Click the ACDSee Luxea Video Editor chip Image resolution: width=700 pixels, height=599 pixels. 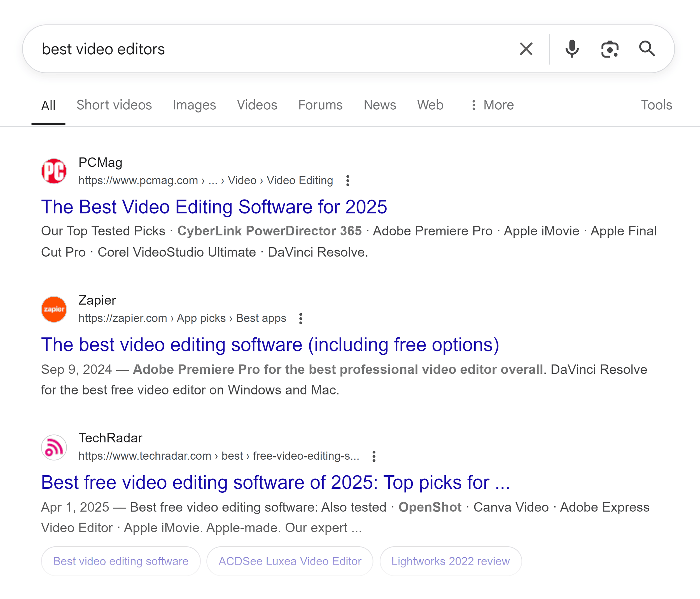[290, 561]
